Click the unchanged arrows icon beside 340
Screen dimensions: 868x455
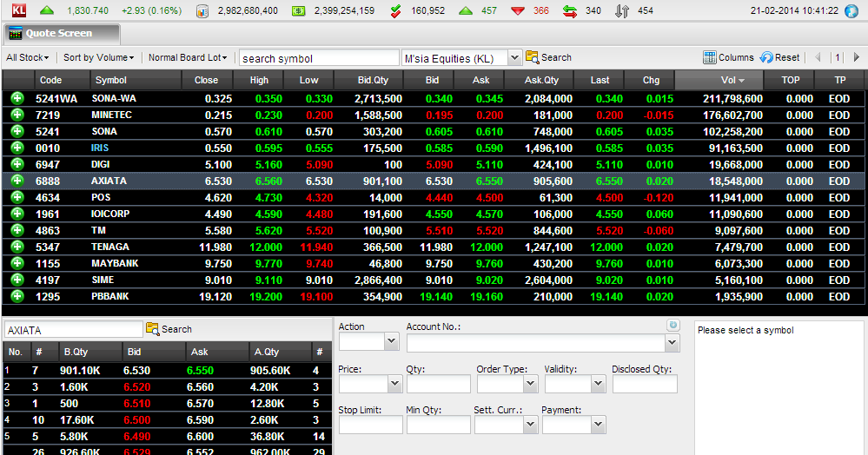[570, 10]
